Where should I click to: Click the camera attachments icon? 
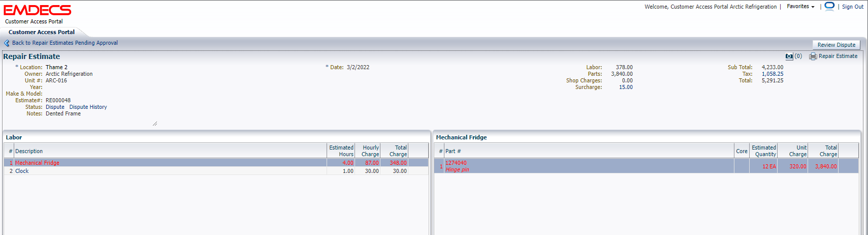(789, 56)
